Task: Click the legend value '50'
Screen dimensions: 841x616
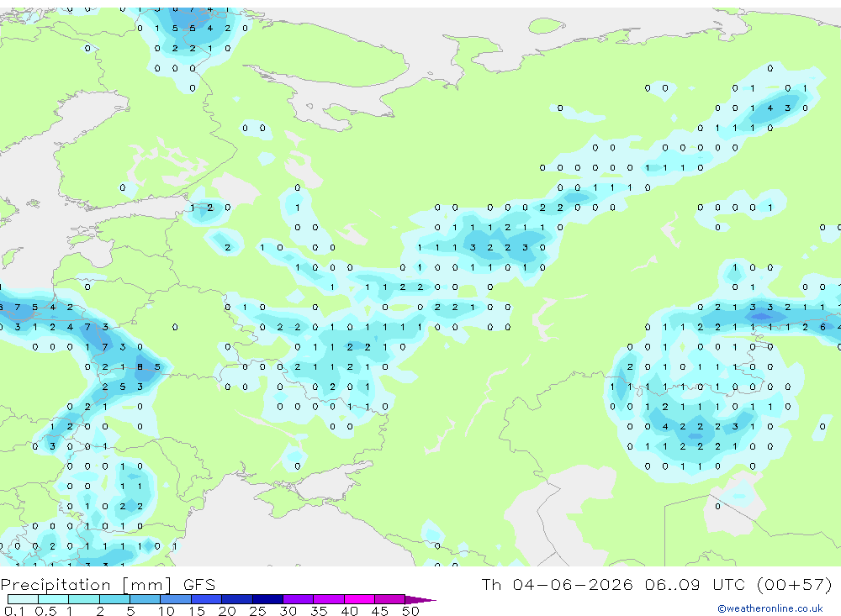Action: pyautogui.click(x=410, y=611)
